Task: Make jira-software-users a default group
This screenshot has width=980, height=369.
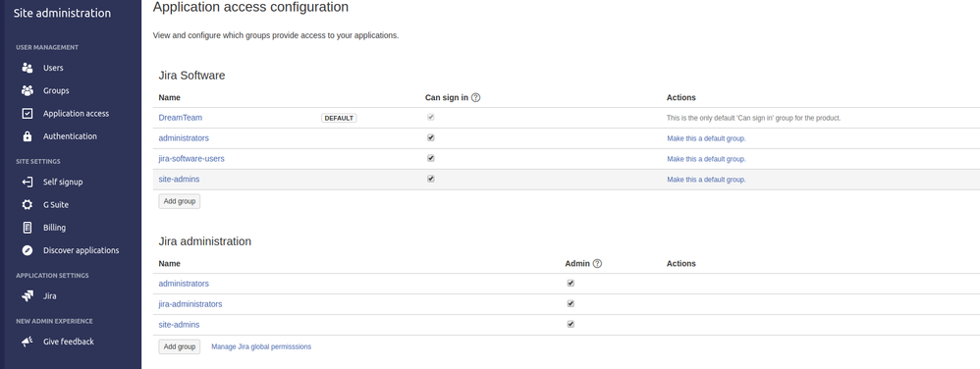Action: point(706,159)
